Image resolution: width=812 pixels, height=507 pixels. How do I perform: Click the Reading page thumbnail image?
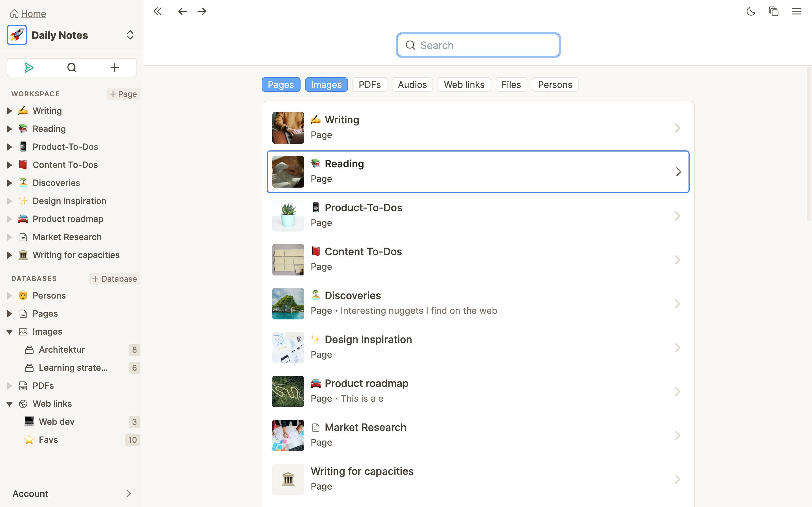point(288,172)
